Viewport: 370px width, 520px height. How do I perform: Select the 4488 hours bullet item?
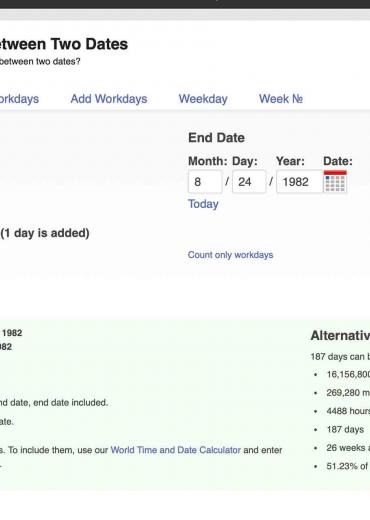pyautogui.click(x=348, y=411)
